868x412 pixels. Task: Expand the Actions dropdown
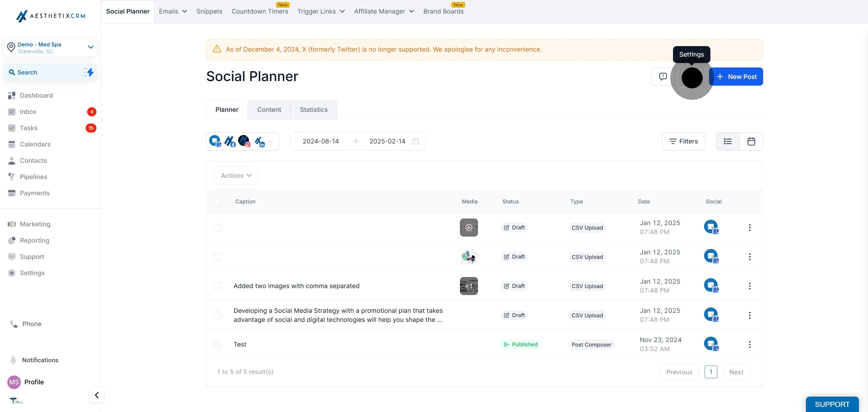click(236, 175)
